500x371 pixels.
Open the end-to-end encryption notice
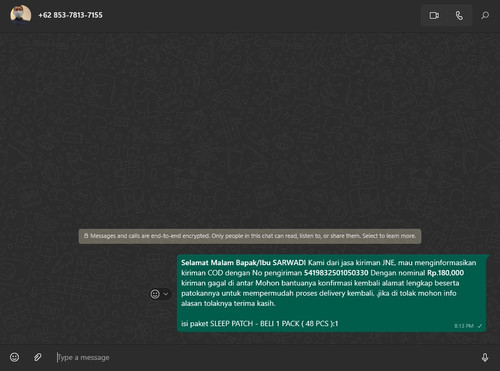pyautogui.click(x=250, y=236)
